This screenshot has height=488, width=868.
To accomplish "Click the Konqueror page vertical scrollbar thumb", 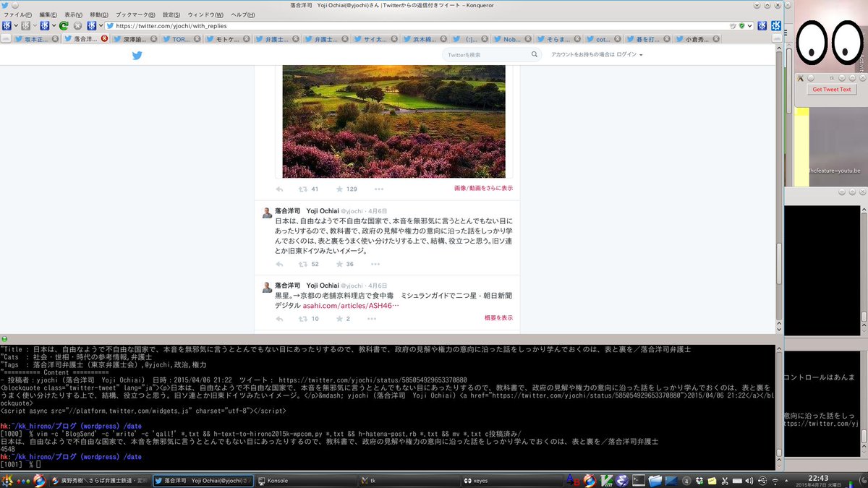I will point(778,264).
